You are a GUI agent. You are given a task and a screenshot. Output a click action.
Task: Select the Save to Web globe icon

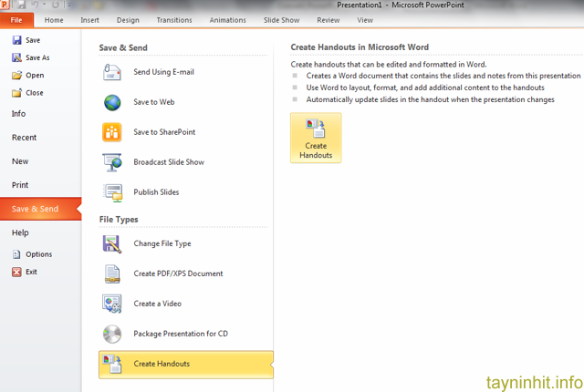[x=113, y=102]
